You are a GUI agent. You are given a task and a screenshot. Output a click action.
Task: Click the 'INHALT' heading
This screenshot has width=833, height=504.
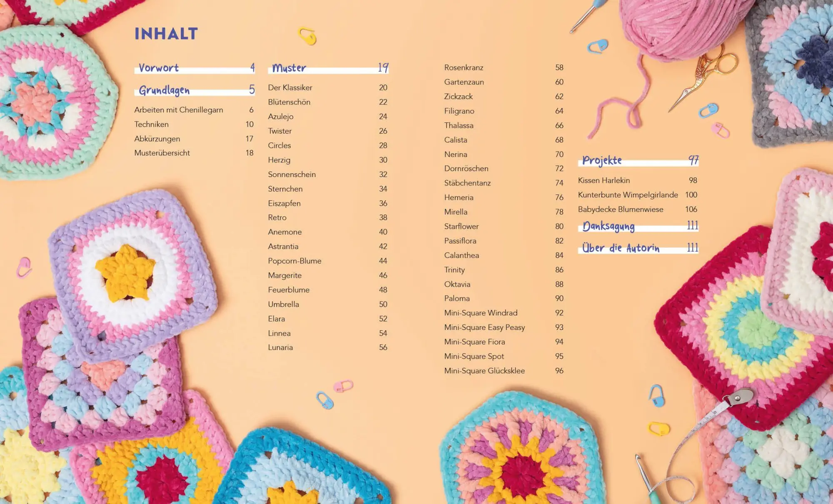tap(166, 34)
